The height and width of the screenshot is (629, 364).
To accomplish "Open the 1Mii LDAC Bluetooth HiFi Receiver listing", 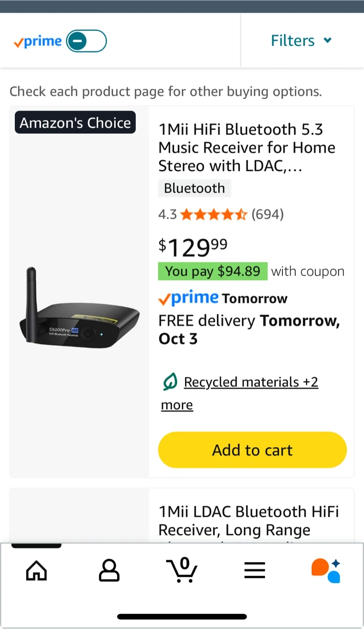I will pos(248,520).
